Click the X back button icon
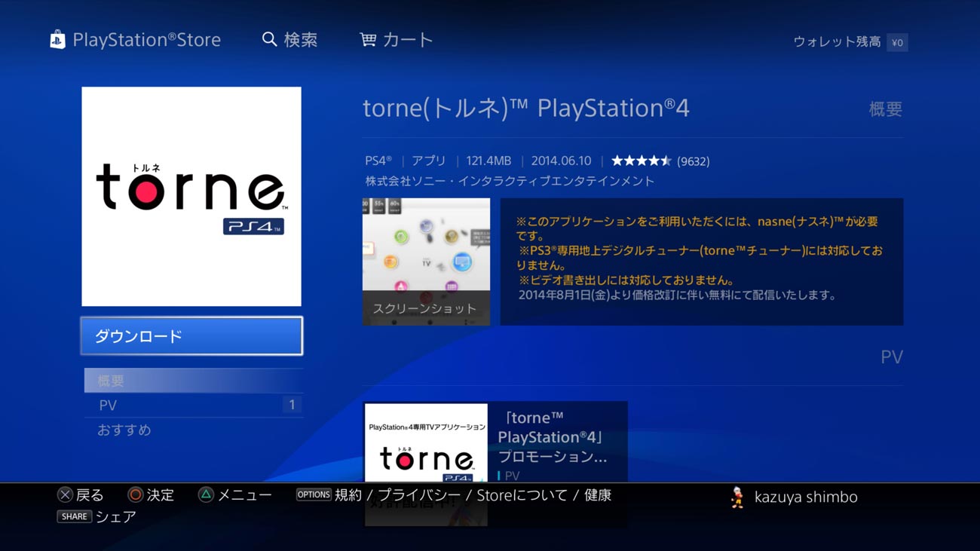980x551 pixels. pos(65,494)
